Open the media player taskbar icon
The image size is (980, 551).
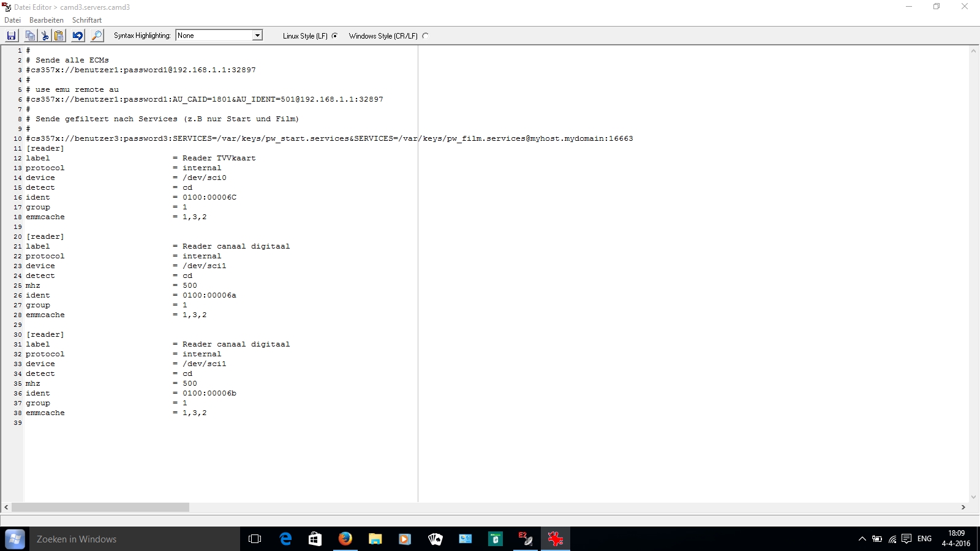(x=405, y=539)
